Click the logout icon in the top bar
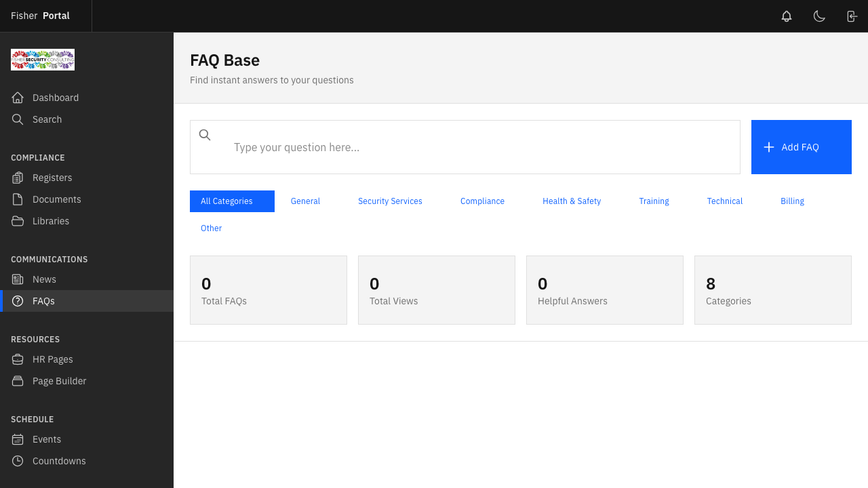The image size is (868, 488). 852,16
